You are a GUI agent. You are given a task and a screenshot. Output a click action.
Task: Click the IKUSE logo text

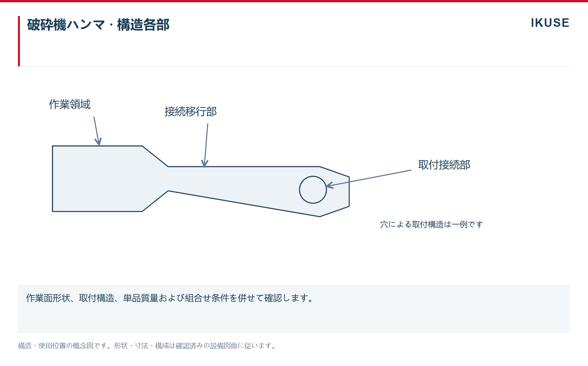550,23
